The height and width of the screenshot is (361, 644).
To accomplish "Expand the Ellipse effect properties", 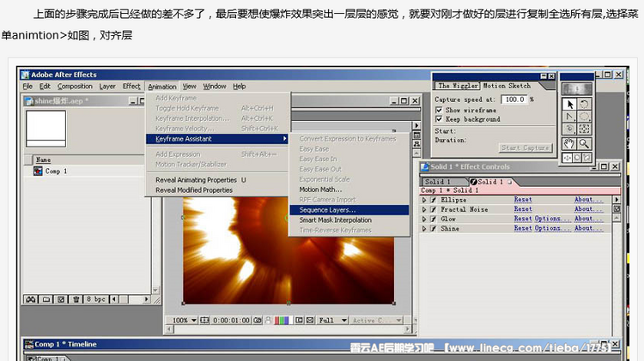I will [424, 200].
